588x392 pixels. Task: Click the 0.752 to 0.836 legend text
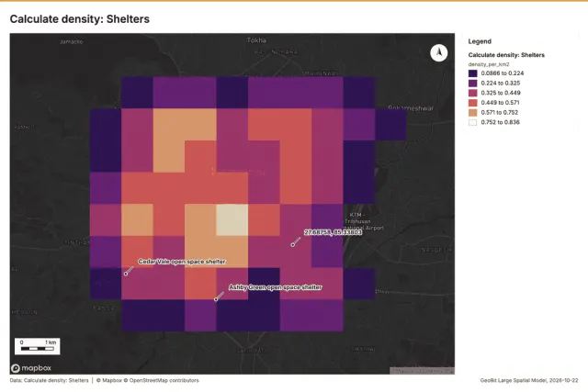[x=500, y=122]
